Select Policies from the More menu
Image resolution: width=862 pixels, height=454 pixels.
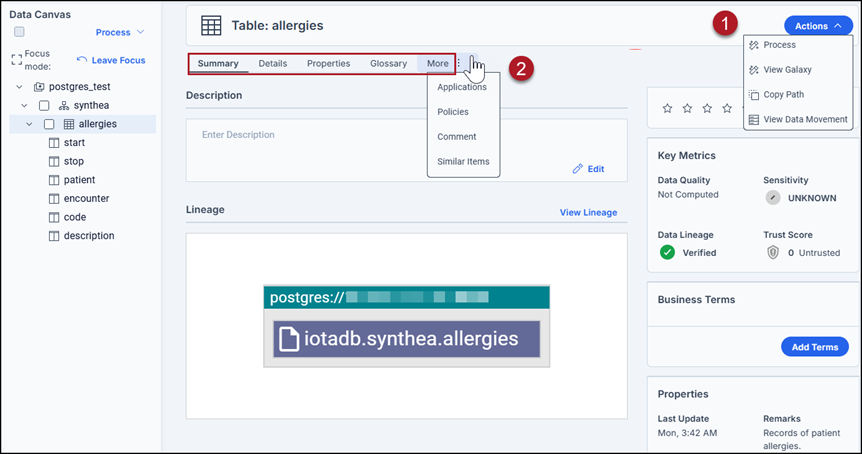click(453, 112)
